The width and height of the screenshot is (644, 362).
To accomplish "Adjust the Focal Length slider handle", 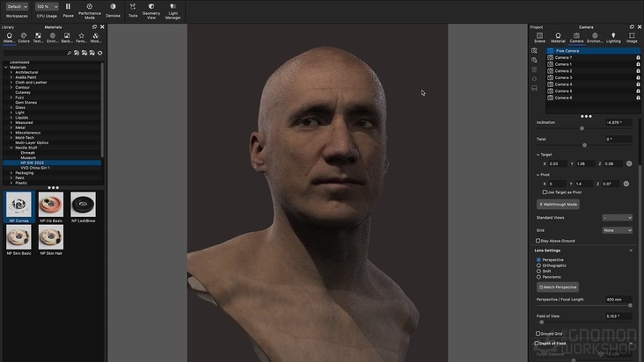I will 630,306.
